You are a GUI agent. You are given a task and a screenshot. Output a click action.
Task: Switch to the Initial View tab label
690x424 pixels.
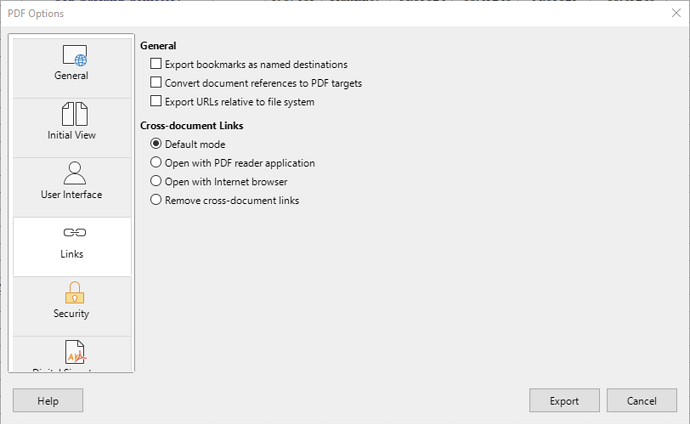71,135
